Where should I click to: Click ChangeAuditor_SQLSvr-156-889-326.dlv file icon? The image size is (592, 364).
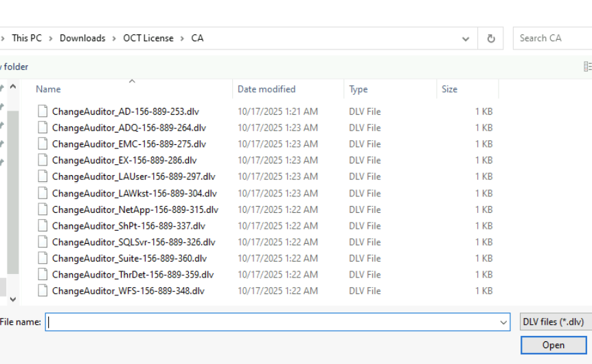(43, 242)
